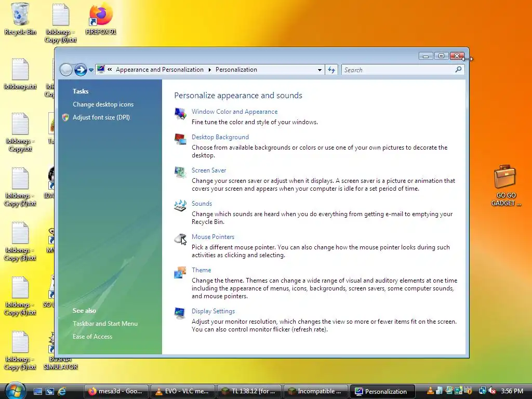
Task: Select the loldongs - Copy.txt file
Action: (20, 132)
